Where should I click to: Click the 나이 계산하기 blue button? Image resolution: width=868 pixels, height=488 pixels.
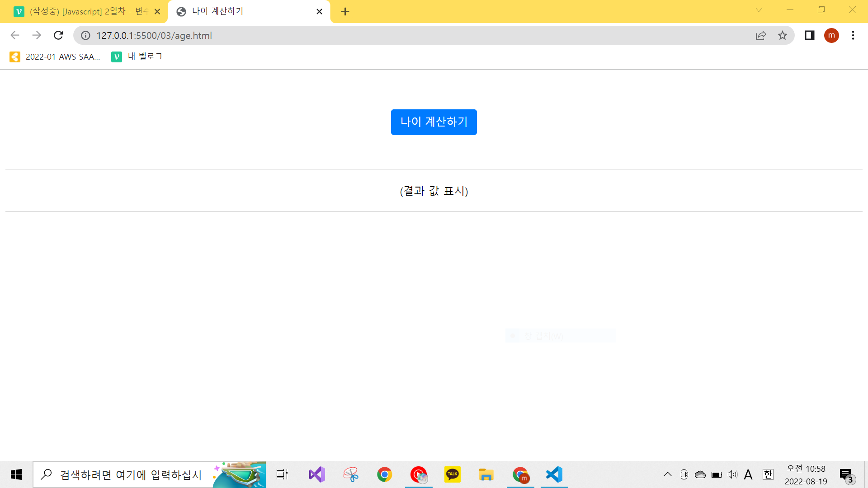pos(434,122)
